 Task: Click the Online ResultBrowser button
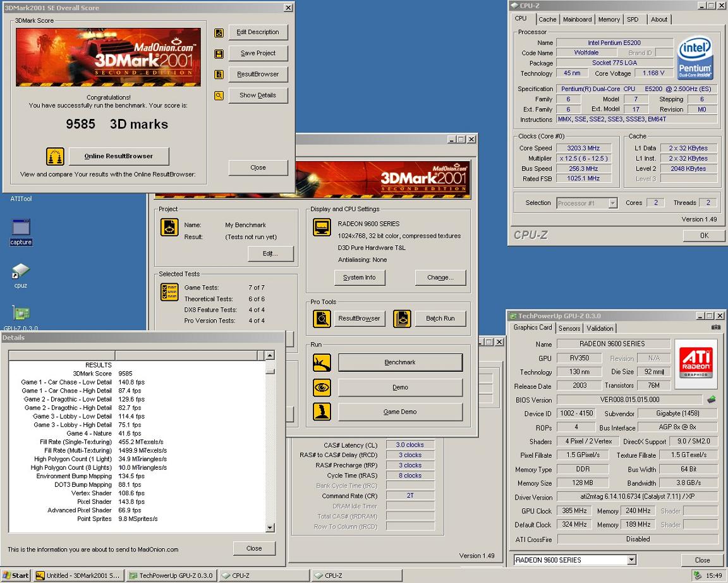(119, 157)
